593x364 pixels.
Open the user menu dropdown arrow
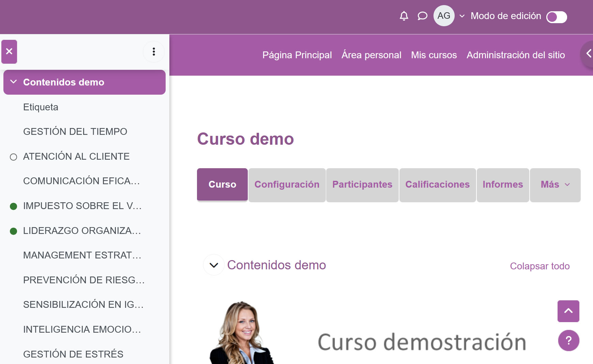pyautogui.click(x=462, y=16)
